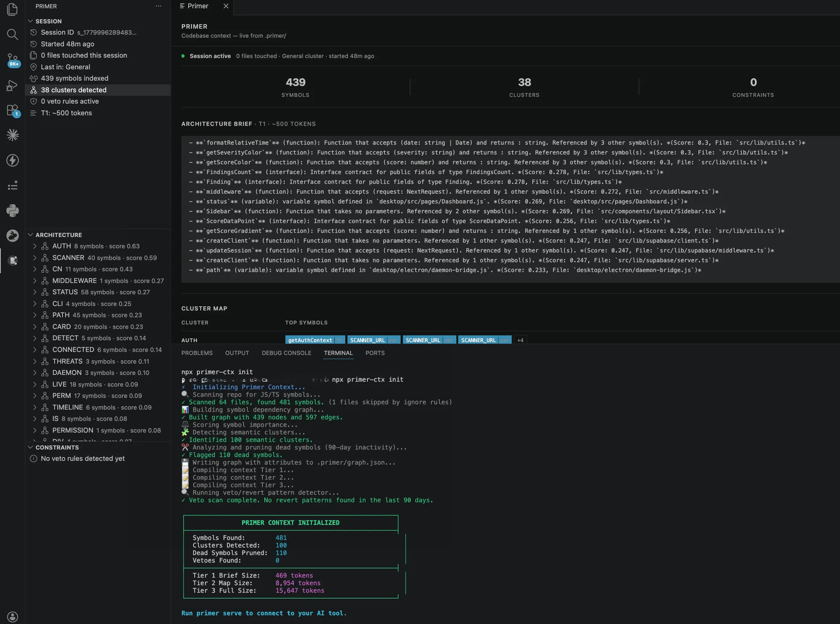Select the LIVE cluster tree item
This screenshot has width=840, height=624.
pyautogui.click(x=98, y=384)
